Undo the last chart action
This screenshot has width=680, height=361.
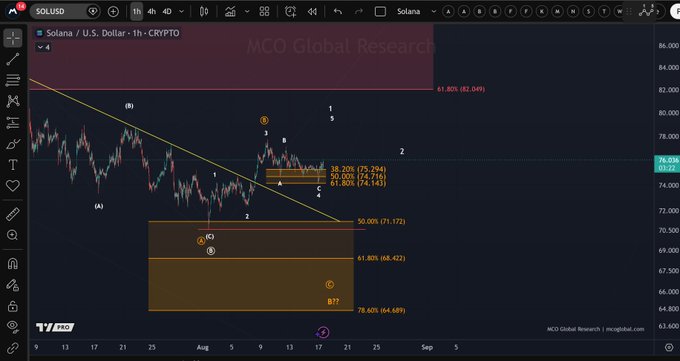point(338,12)
